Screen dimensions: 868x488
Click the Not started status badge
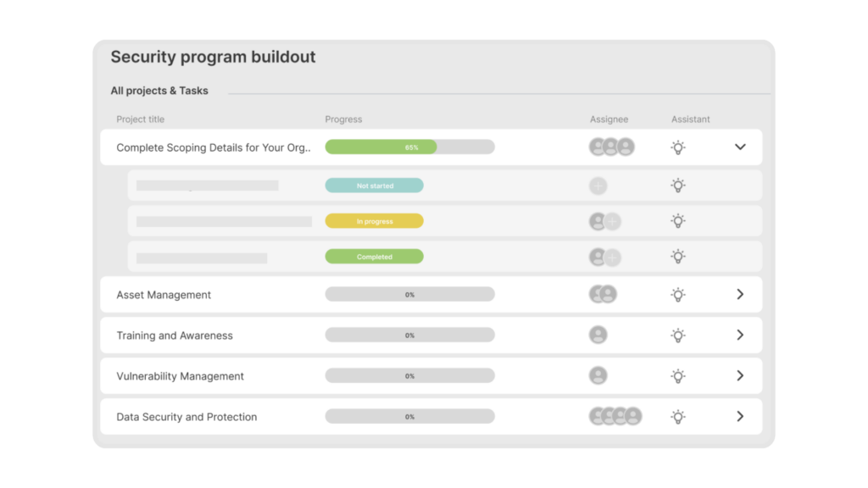tap(374, 186)
